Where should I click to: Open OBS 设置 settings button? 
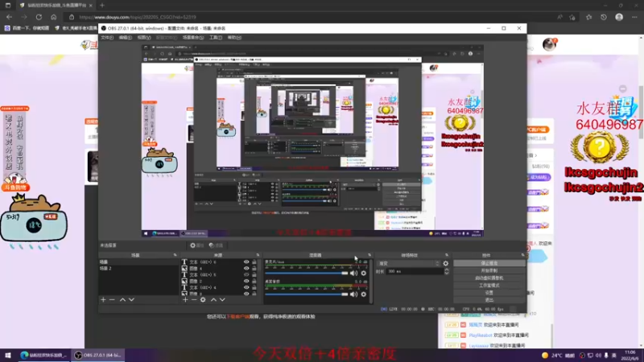click(489, 293)
